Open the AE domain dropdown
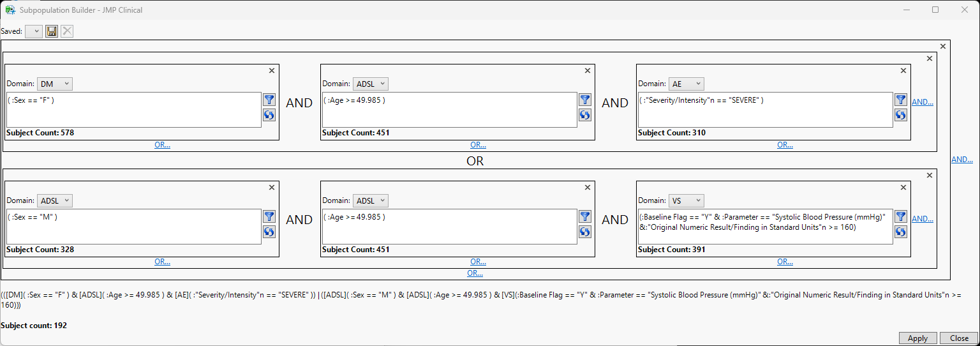This screenshot has height=346, width=980. [687, 84]
